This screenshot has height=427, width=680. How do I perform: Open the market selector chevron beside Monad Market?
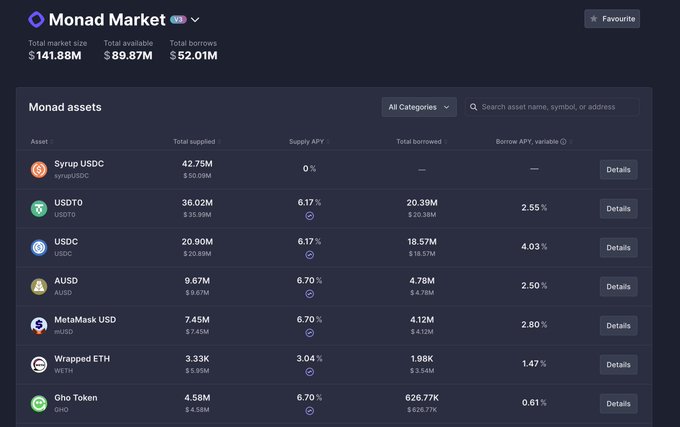(195, 20)
